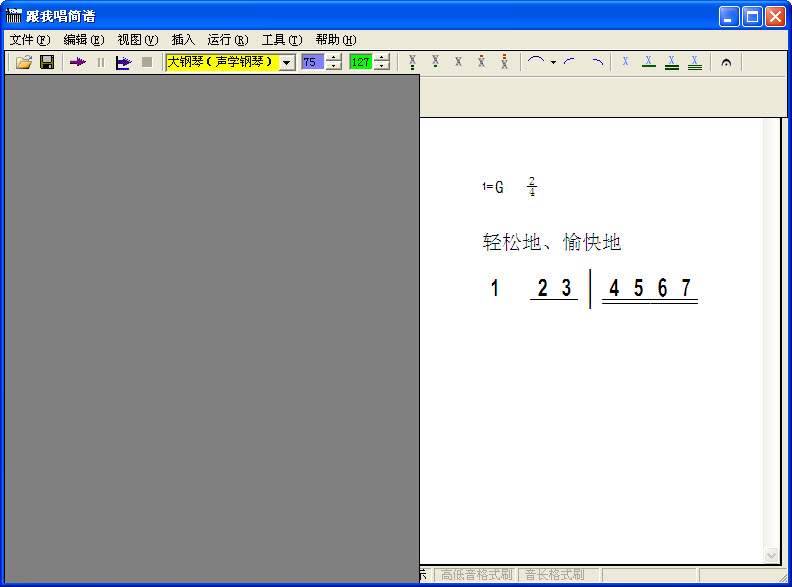Insert a slur start half-arc
This screenshot has height=587, width=792.
570,62
